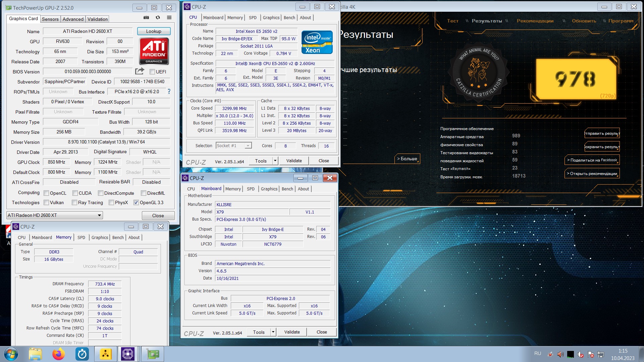The height and width of the screenshot is (362, 644).
Task: Toggle the PhysX checkbox
Action: [x=111, y=202]
